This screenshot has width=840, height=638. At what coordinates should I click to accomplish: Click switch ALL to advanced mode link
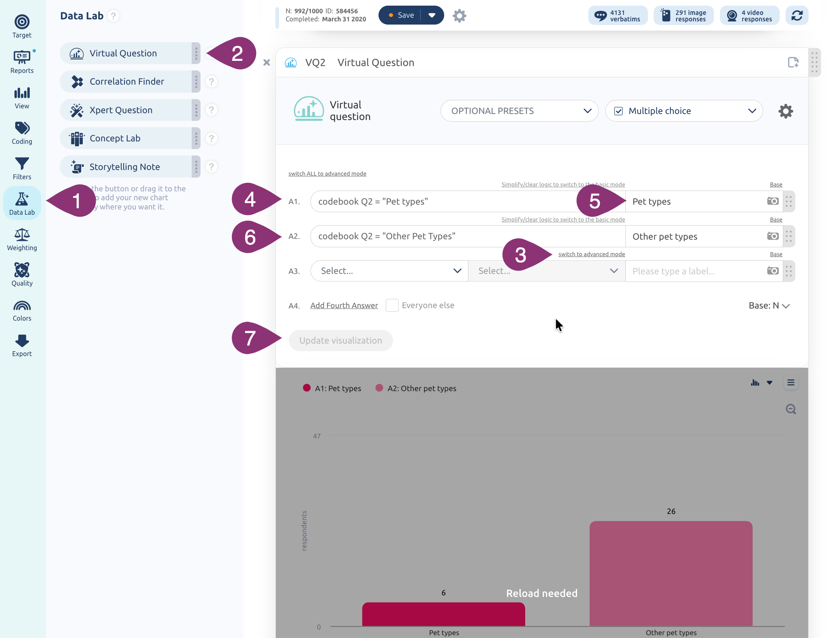click(327, 174)
